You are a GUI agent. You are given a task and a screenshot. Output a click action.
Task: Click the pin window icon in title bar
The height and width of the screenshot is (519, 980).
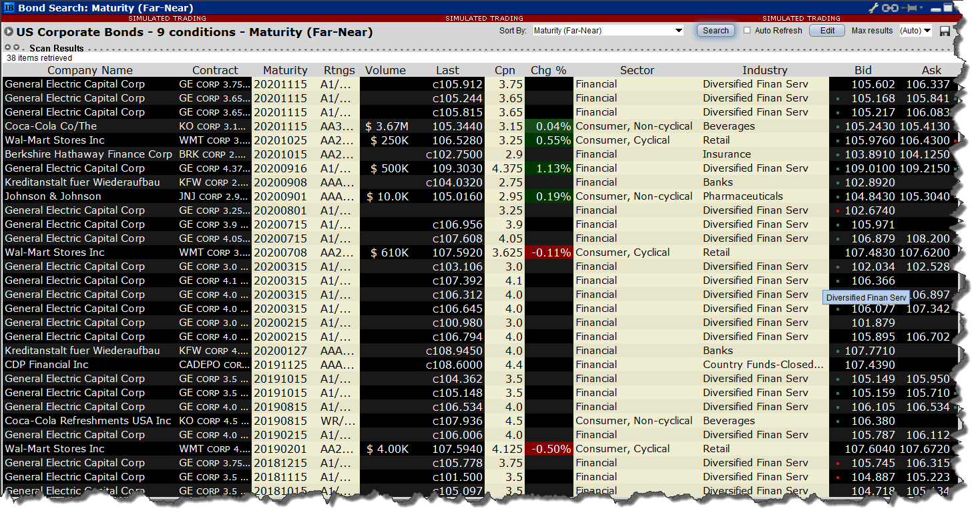(x=910, y=8)
